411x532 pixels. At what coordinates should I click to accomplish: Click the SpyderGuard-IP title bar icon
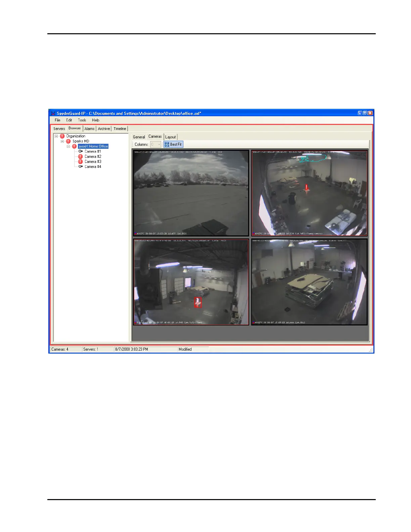53,114
